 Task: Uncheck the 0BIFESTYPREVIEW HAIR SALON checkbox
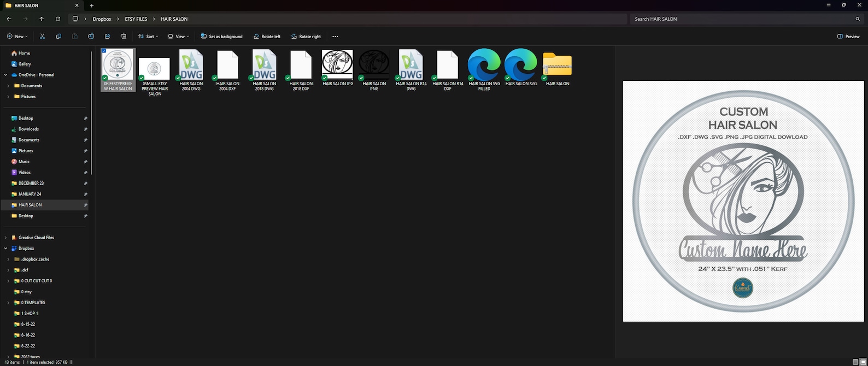click(x=104, y=51)
